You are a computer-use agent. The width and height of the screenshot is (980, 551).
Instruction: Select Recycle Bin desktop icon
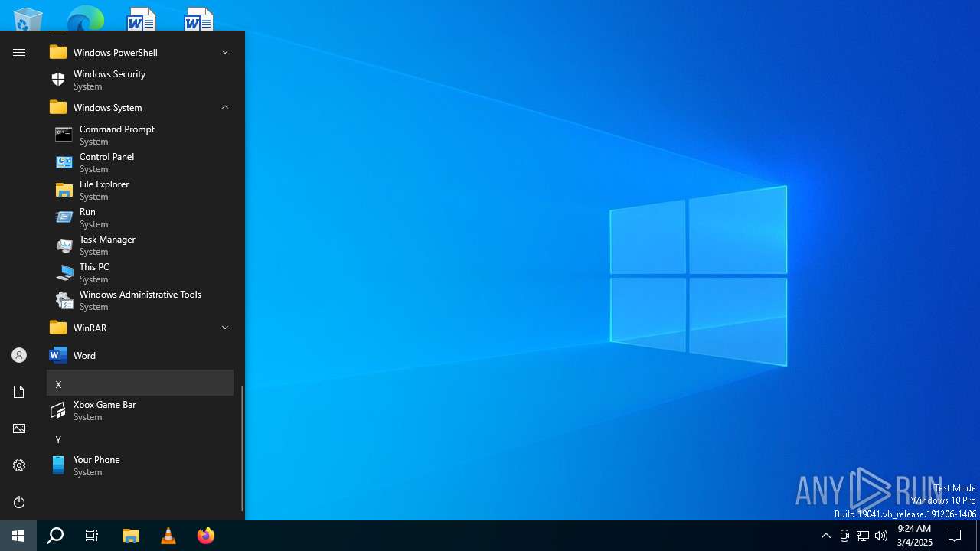(29, 18)
